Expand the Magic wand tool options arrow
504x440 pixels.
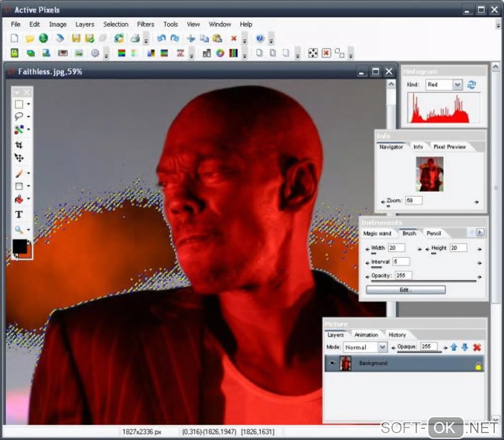point(28,130)
